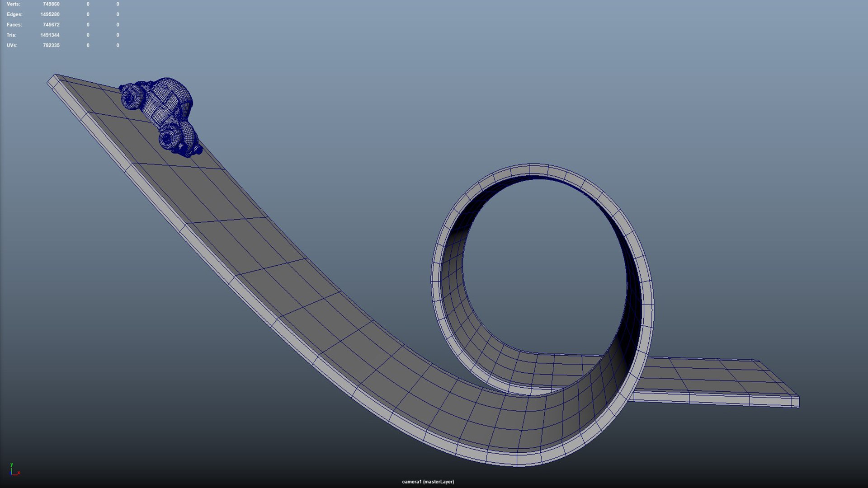Image resolution: width=868 pixels, height=488 pixels.
Task: Click the camera1 (masterLayer) label
Action: pyautogui.click(x=428, y=482)
